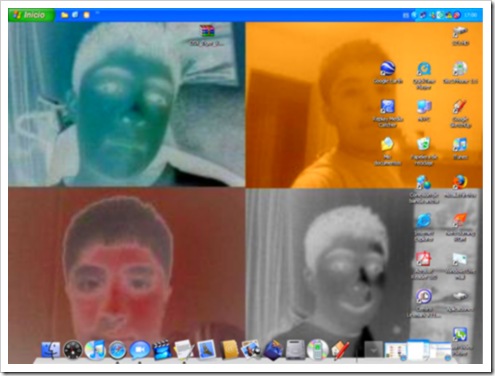Open the Finder icon in the dock

(51, 351)
